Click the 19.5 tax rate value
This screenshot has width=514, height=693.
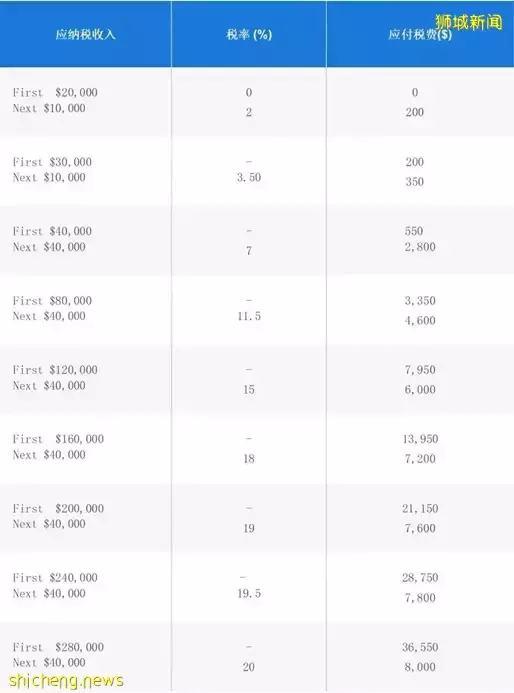tap(249, 593)
